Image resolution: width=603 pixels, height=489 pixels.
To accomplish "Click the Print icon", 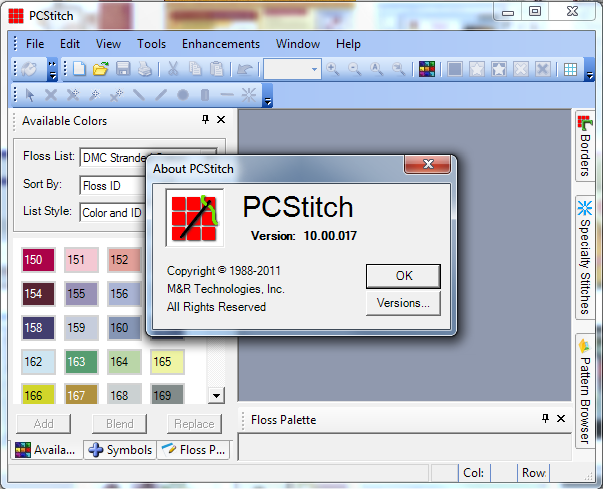I will pos(145,69).
